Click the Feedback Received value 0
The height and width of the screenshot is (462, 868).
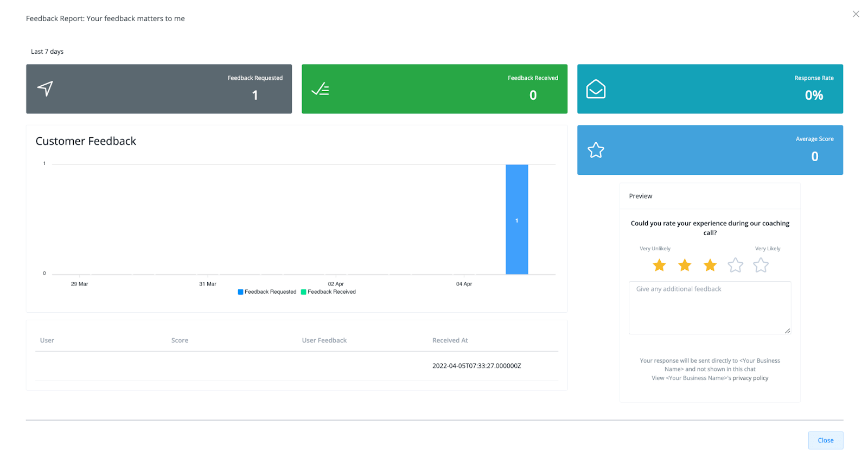[x=533, y=96]
